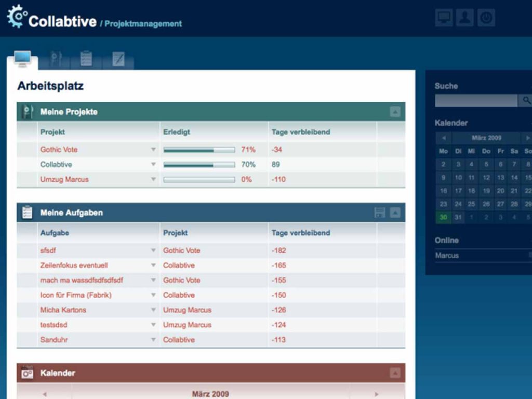Click the search magnifier icon
Screen dimensions: 532x399
527,101
